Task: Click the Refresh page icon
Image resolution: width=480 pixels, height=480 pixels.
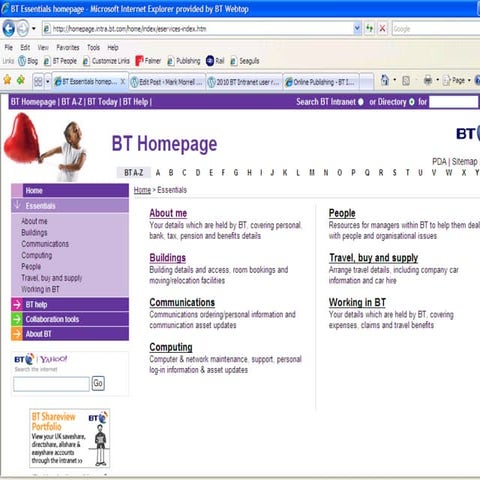Action: tap(369, 29)
